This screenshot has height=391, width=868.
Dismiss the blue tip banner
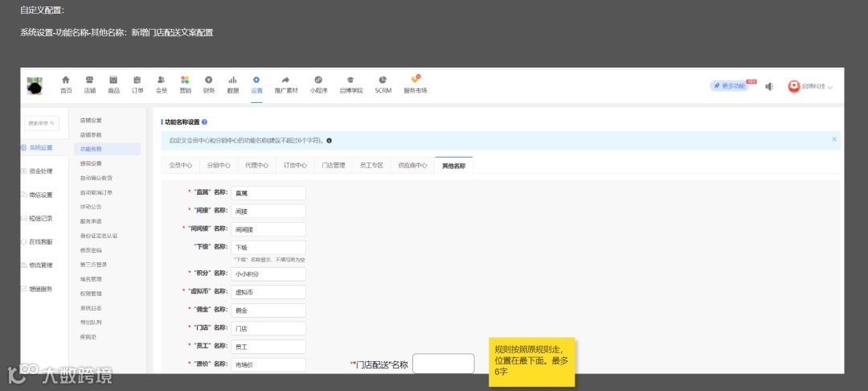833,139
